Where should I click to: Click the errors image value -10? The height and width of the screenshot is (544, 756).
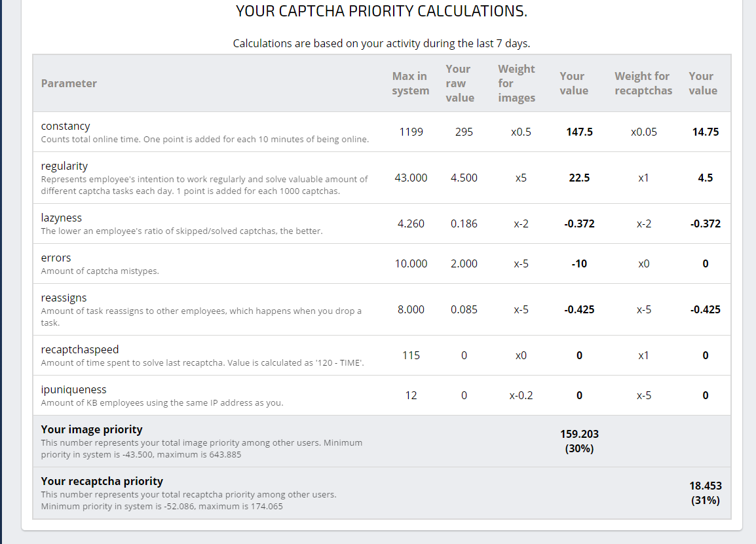click(579, 263)
